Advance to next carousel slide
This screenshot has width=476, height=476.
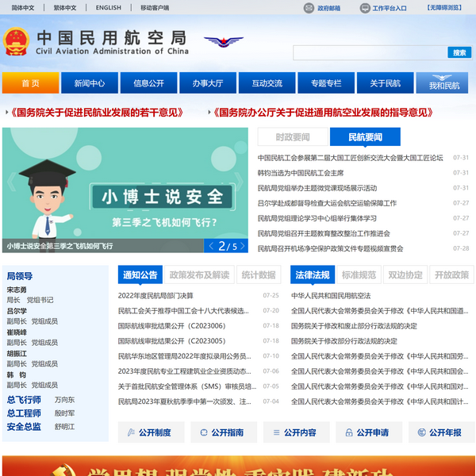[x=245, y=246]
